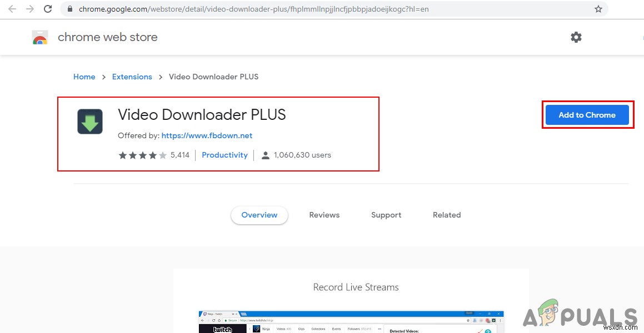Open the Support tab
Viewport: 644px width, 333px height.
386,215
